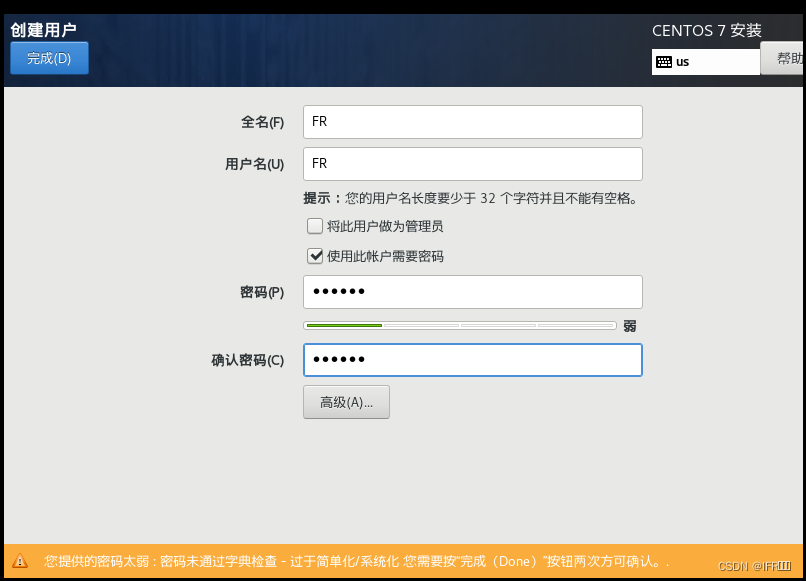Image resolution: width=806 pixels, height=581 pixels.
Task: Focus the 确认密码(C) confirm password field
Action: [472, 360]
